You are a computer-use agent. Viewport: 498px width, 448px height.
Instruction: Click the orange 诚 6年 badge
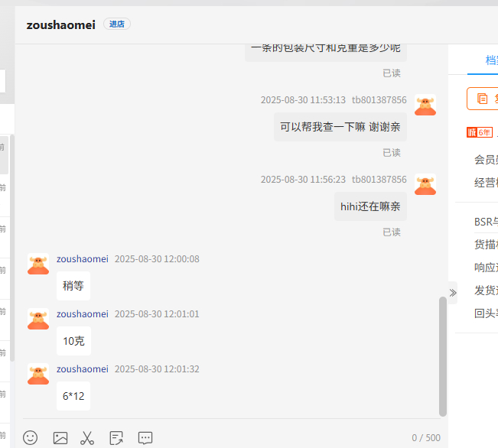480,132
